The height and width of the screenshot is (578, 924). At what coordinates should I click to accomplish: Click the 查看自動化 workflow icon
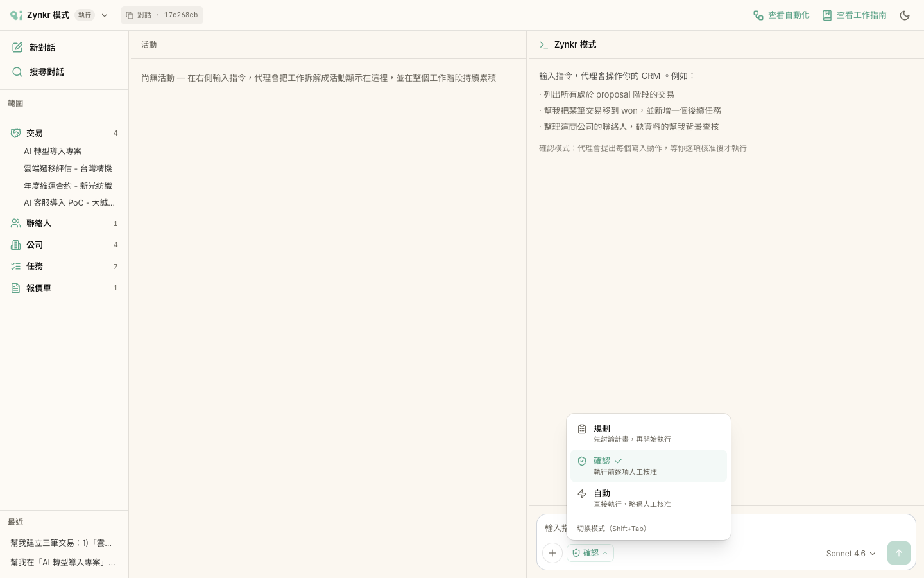pyautogui.click(x=758, y=15)
